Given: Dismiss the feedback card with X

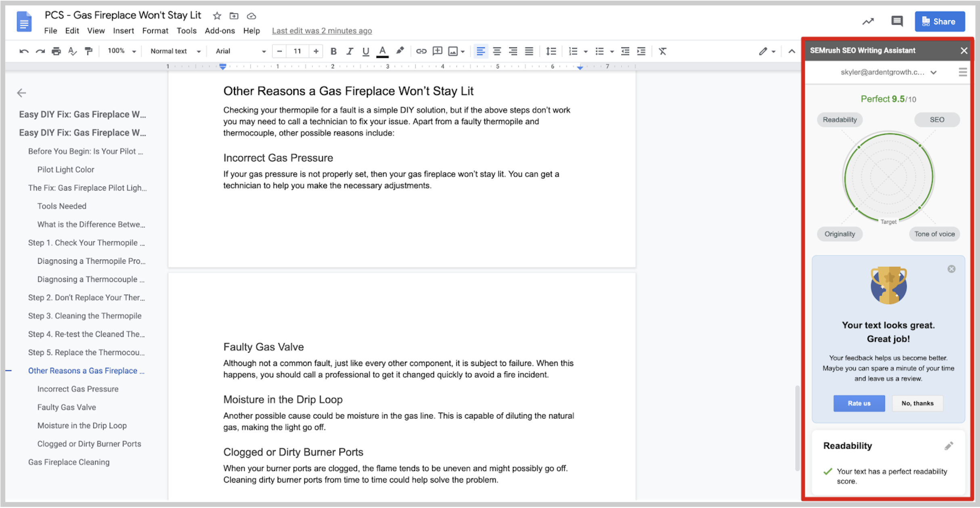Looking at the screenshot, I should [951, 269].
